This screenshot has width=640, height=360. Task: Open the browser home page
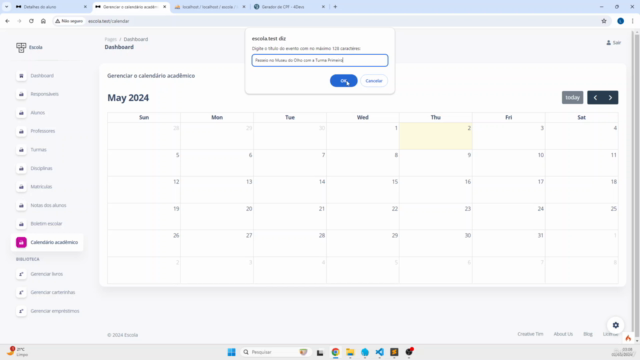click(43, 21)
